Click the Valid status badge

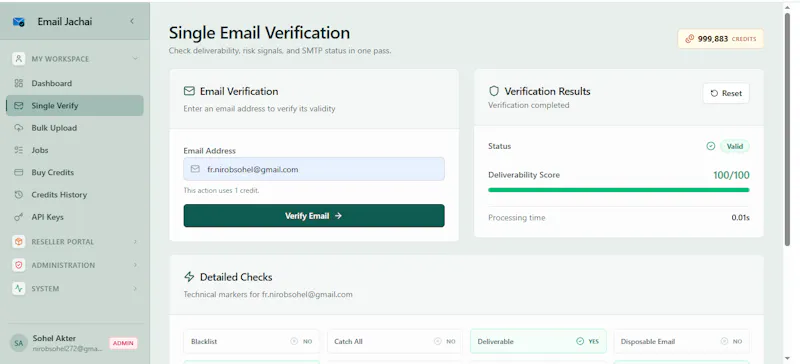point(735,147)
